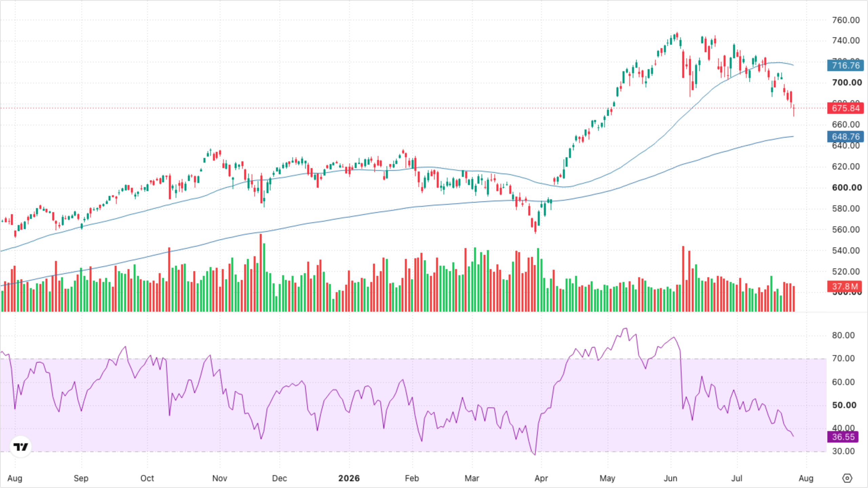This screenshot has width=868, height=488.
Task: Select the 37.8 M volume label
Action: click(845, 286)
